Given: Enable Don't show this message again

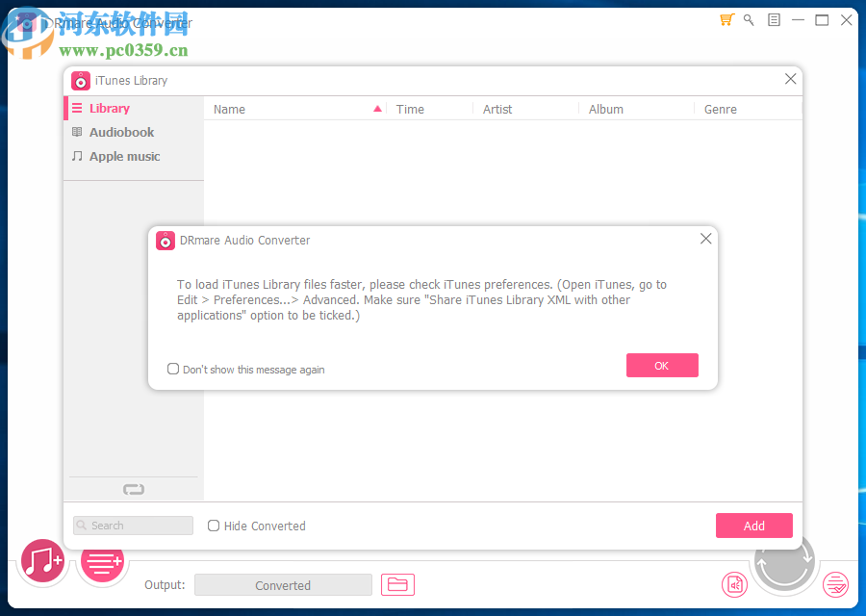Looking at the screenshot, I should click(x=173, y=369).
